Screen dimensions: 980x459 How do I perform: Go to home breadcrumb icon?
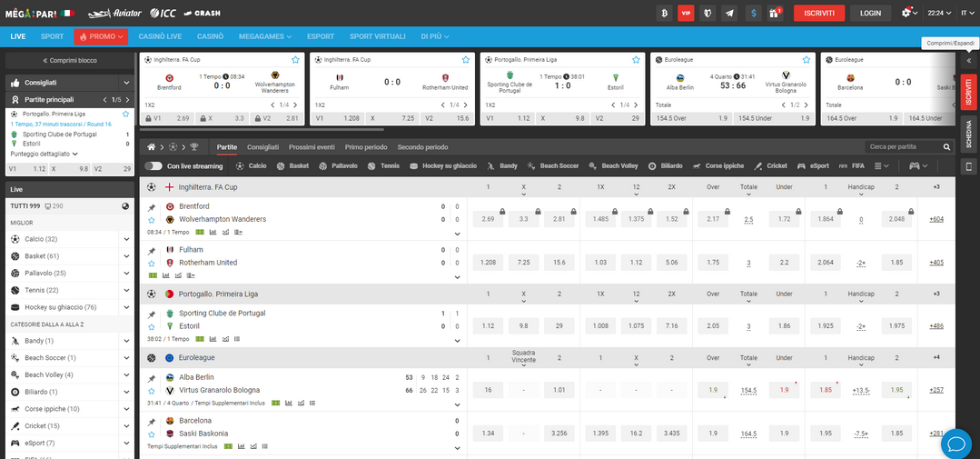tap(152, 147)
